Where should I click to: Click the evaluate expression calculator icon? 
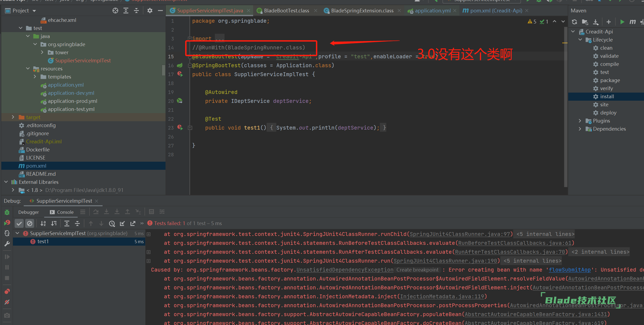click(151, 212)
